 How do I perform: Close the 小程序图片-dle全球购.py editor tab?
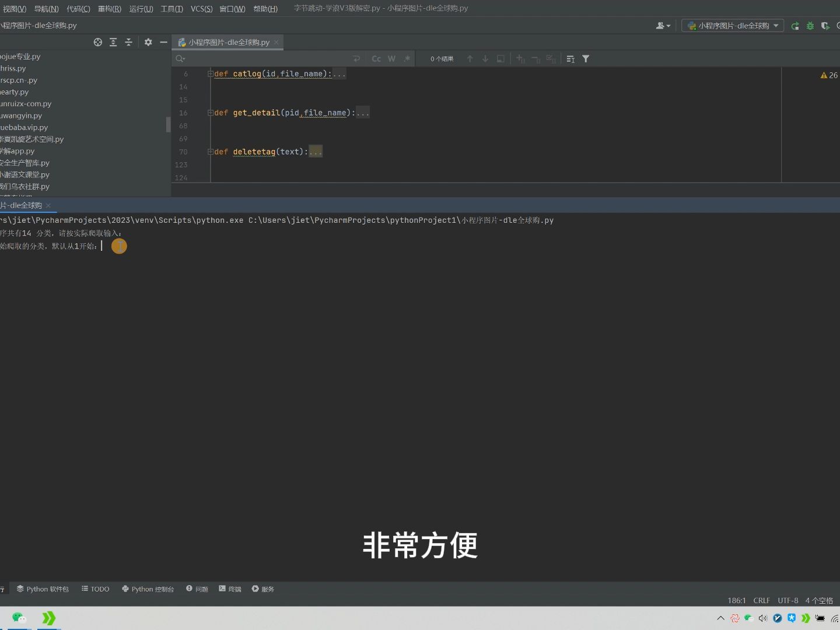(x=276, y=42)
